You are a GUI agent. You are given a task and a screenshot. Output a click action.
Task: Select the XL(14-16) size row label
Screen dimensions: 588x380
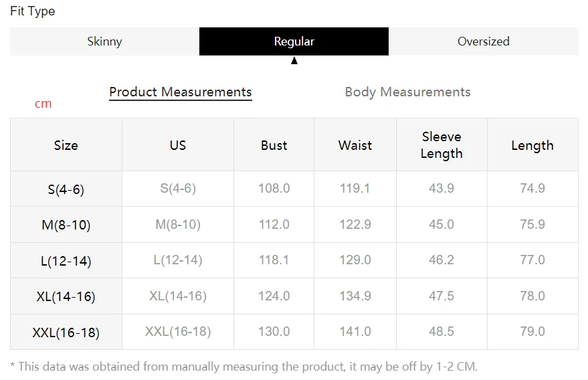coord(66,296)
